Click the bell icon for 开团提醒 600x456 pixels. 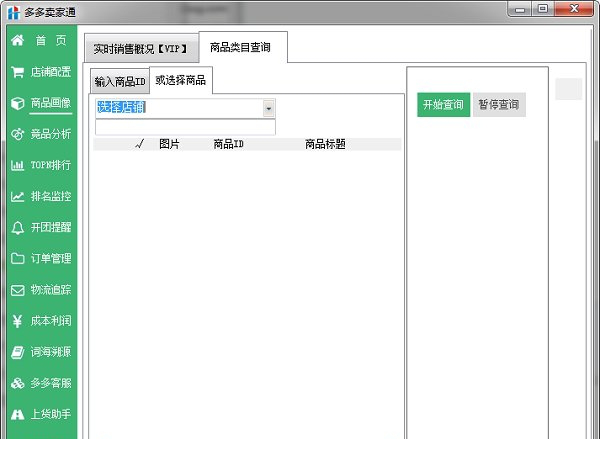[18, 228]
